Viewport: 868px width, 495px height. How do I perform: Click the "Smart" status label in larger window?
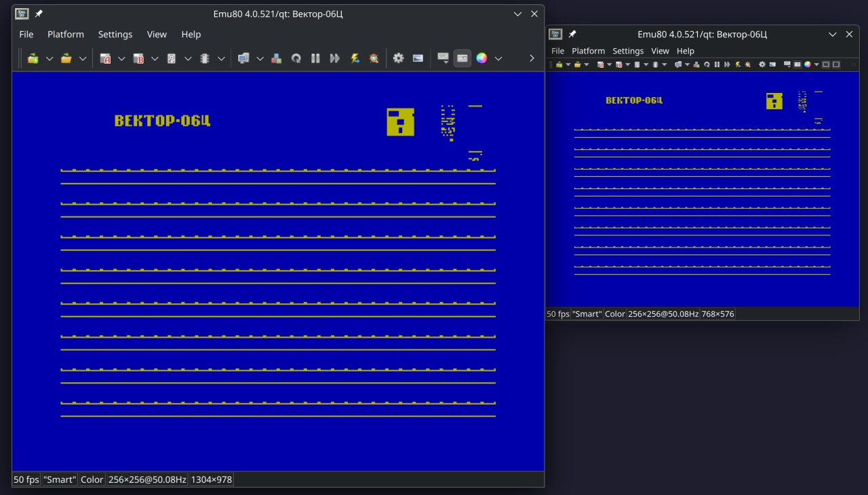point(60,479)
